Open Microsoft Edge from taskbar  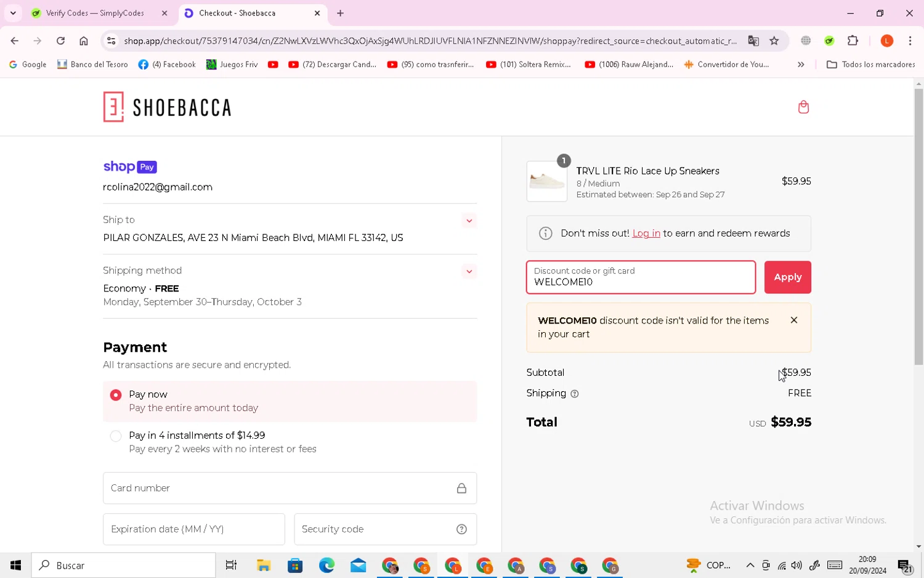click(326, 565)
